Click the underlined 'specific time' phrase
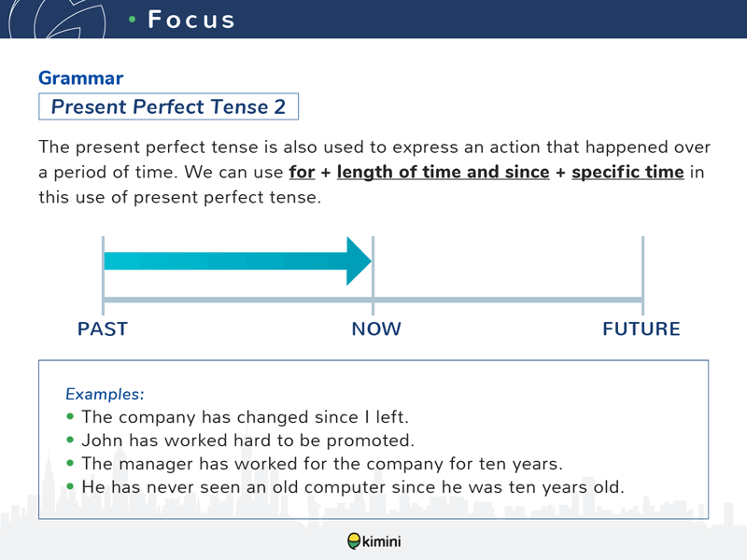 click(627, 173)
